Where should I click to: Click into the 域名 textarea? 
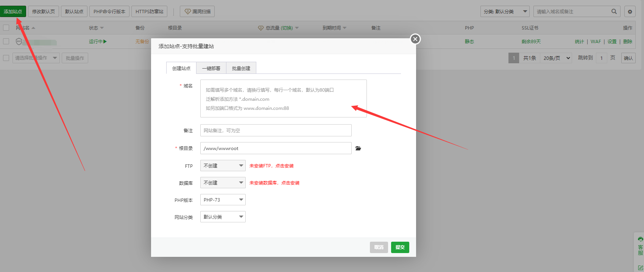tap(284, 98)
